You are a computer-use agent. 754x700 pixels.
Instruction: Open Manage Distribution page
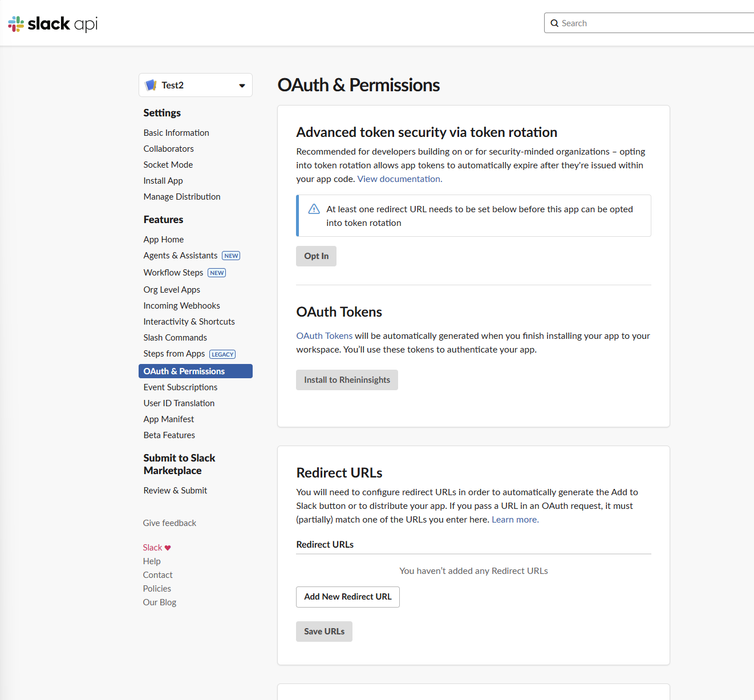tap(182, 197)
